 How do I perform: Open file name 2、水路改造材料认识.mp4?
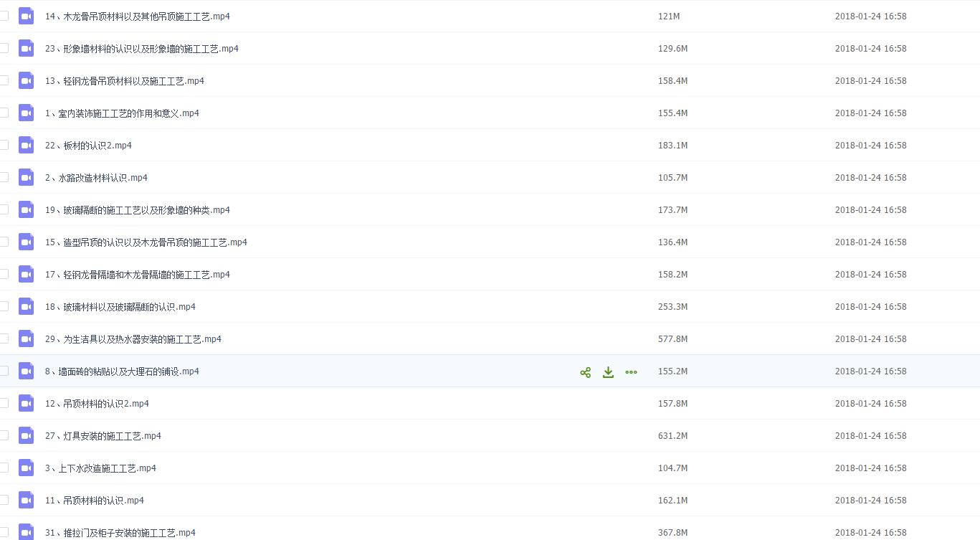coord(96,177)
